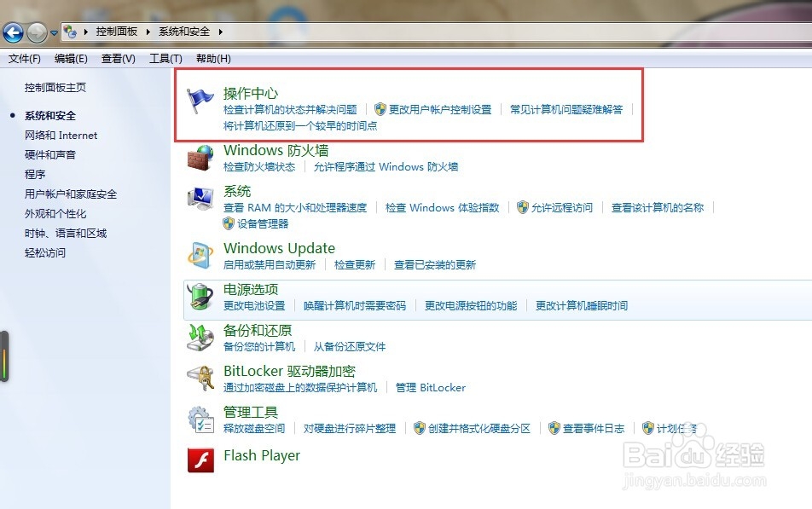The width and height of the screenshot is (812, 509).
Task: Click 启用或禁用自动更新
Action: point(270,264)
